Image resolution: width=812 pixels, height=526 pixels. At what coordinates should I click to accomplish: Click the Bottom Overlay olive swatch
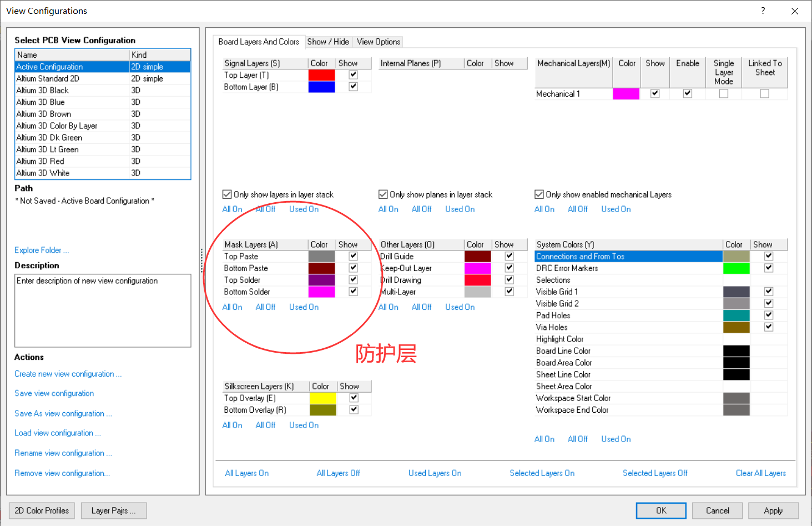(x=323, y=410)
